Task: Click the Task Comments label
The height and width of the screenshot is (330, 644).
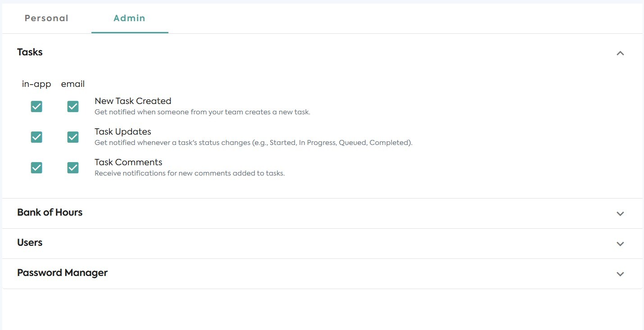Action: (128, 163)
